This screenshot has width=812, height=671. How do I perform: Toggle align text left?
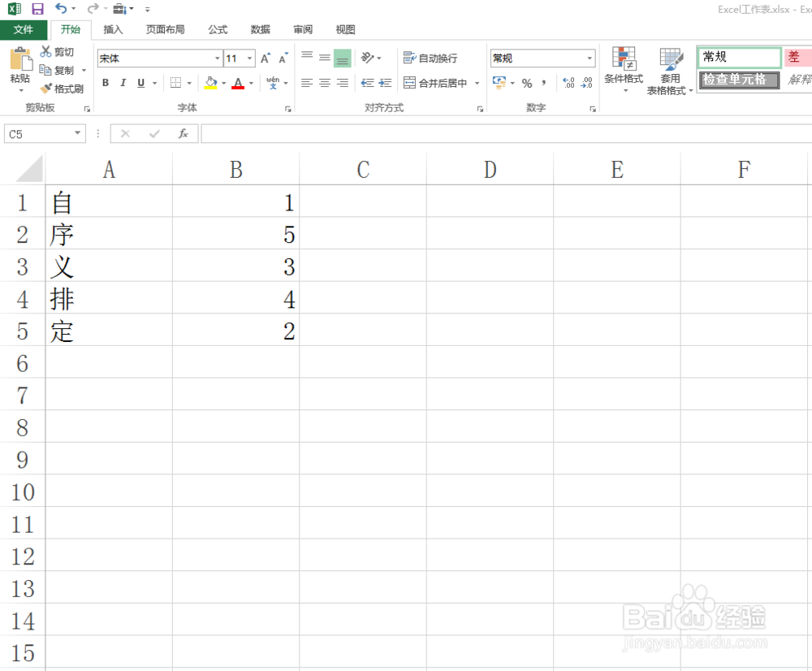[x=307, y=83]
